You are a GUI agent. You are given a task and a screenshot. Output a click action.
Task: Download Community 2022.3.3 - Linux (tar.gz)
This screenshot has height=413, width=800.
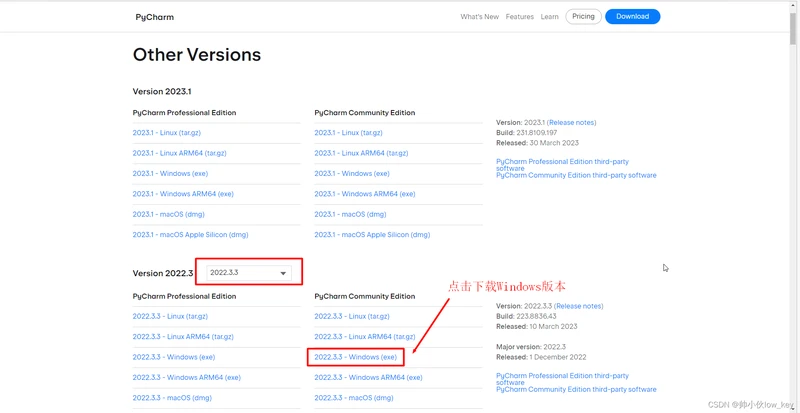(x=352, y=317)
